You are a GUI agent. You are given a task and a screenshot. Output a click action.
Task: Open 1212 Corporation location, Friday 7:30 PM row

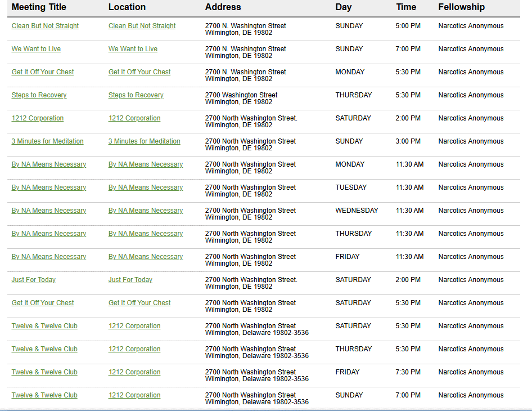click(134, 372)
